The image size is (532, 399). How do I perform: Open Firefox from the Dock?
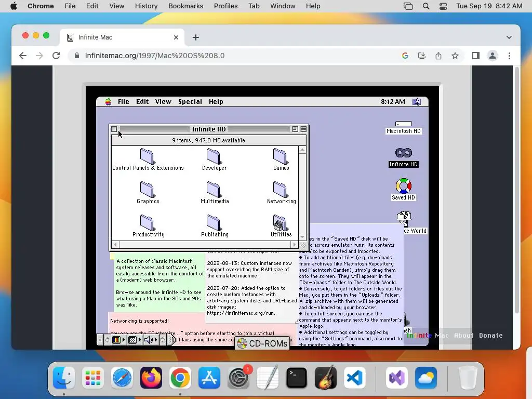coord(151,378)
